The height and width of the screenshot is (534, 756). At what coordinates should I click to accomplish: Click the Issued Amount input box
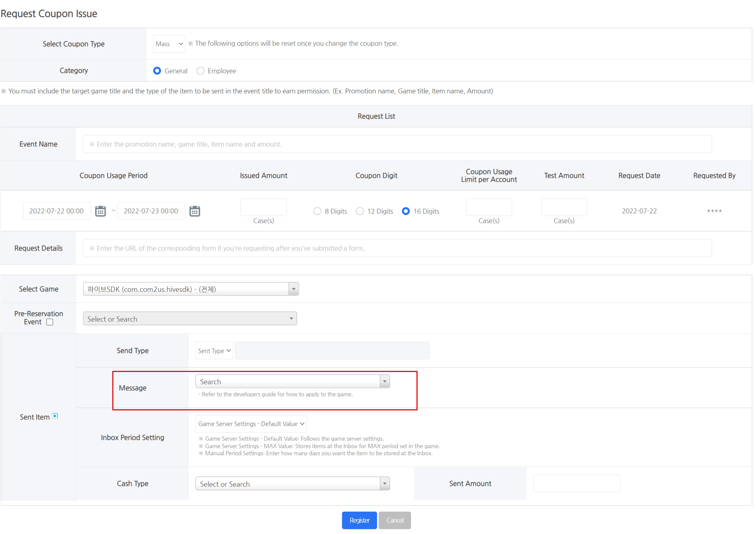point(263,207)
